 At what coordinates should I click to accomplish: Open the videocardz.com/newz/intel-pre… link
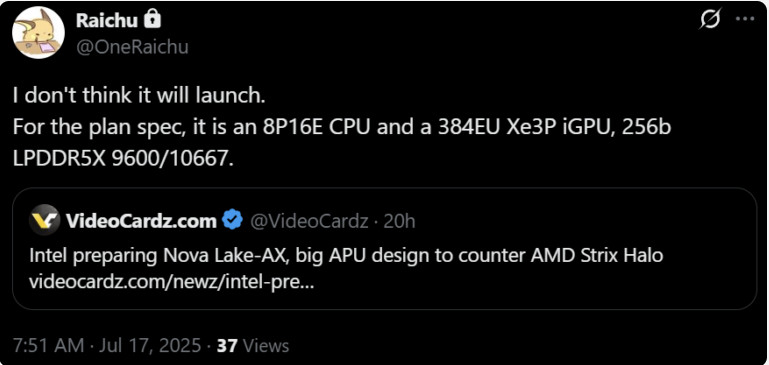(171, 283)
